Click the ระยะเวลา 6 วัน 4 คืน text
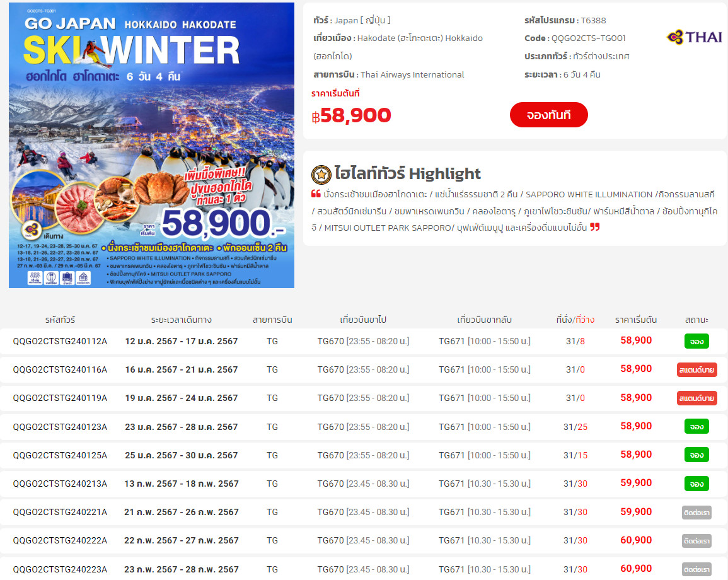Viewport: 728px width, 580px height. click(562, 74)
